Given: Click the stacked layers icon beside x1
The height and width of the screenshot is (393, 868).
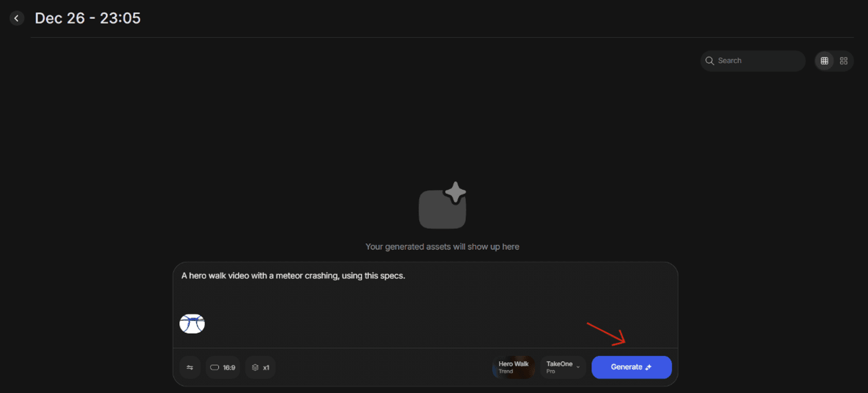Looking at the screenshot, I should pyautogui.click(x=255, y=368).
